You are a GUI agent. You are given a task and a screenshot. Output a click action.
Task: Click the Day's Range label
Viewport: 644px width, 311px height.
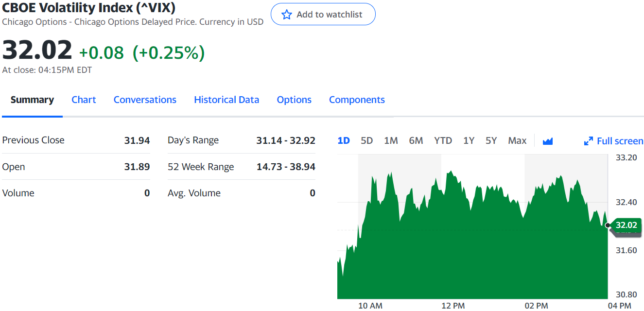(x=193, y=140)
